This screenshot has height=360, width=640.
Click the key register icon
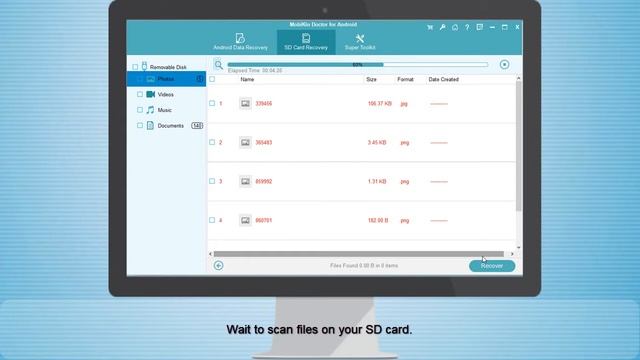tap(442, 27)
